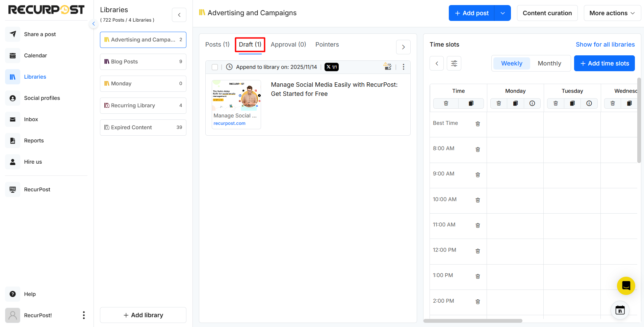Copy Tuesday time slots
644x327 pixels.
coord(572,103)
